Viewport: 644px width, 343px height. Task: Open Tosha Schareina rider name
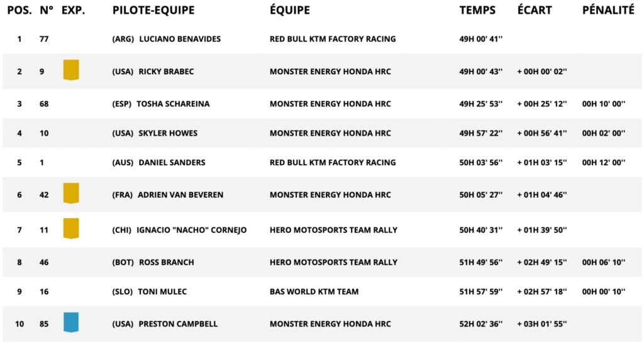click(x=174, y=104)
